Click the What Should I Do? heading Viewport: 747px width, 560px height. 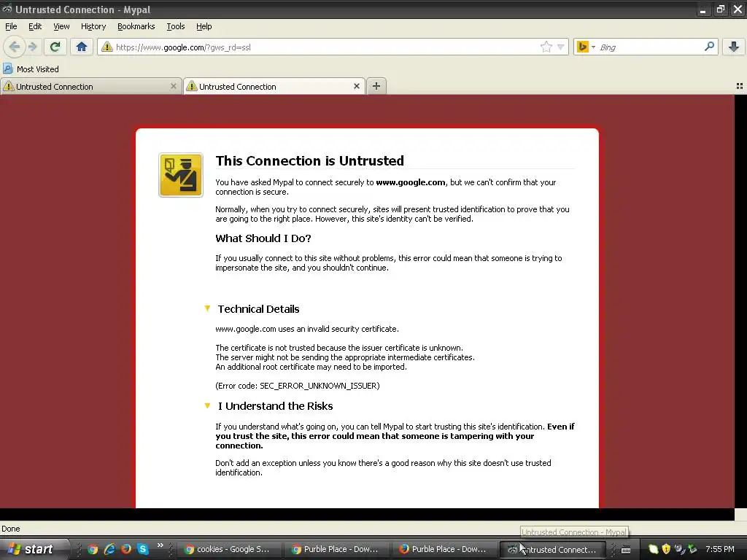click(x=263, y=238)
